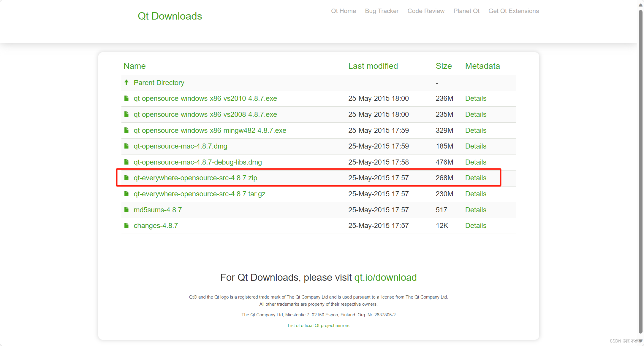Download qt-opensource-windows-x86-mingw482-4.8.7.exe
The height and width of the screenshot is (346, 644).
click(210, 130)
